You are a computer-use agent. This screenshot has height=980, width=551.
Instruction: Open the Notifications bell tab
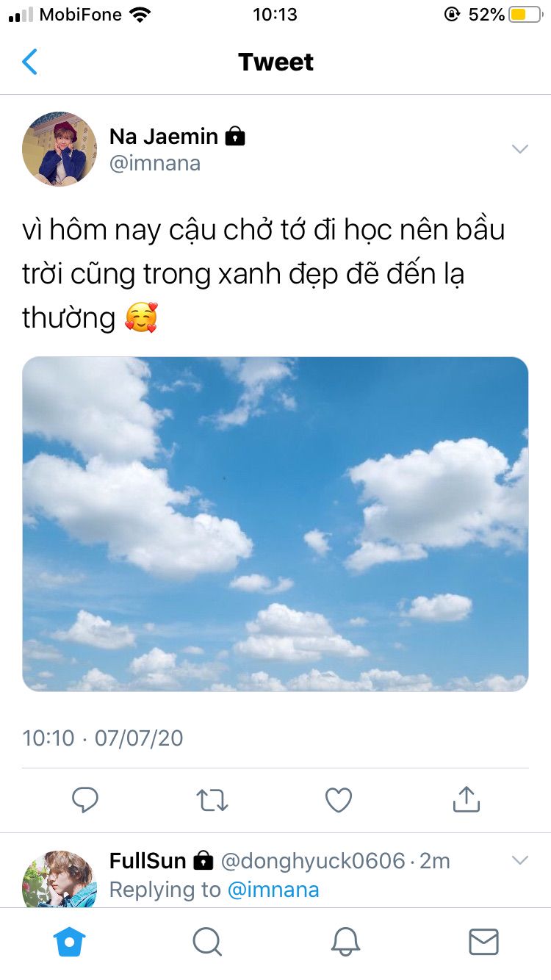tap(345, 941)
